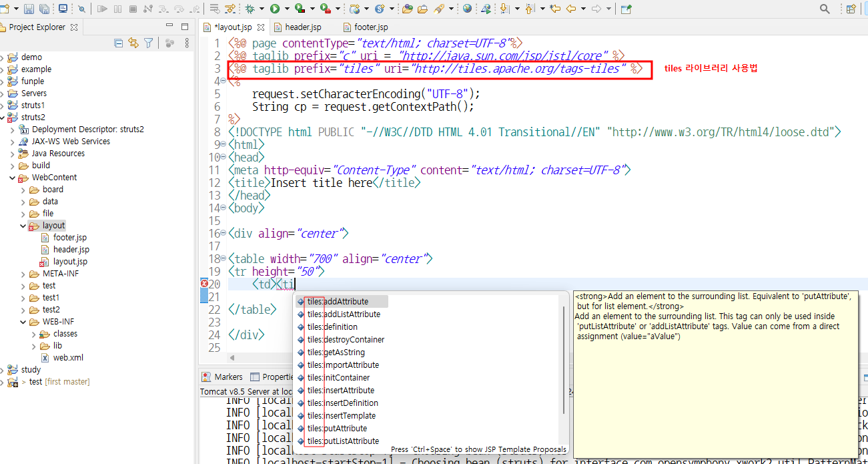Collapse the struts2 project
This screenshot has height=464, width=868.
pyautogui.click(x=2, y=118)
